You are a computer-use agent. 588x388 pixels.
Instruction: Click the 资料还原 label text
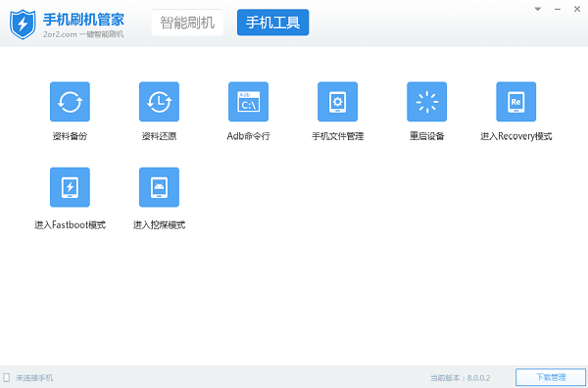click(x=159, y=136)
